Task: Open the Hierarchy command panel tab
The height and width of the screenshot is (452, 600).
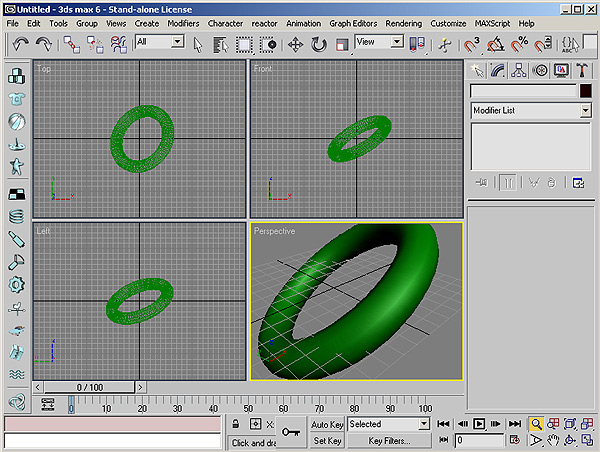Action: pyautogui.click(x=520, y=70)
